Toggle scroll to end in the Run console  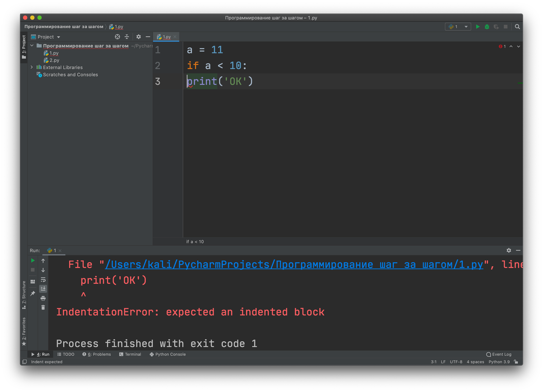click(43, 288)
